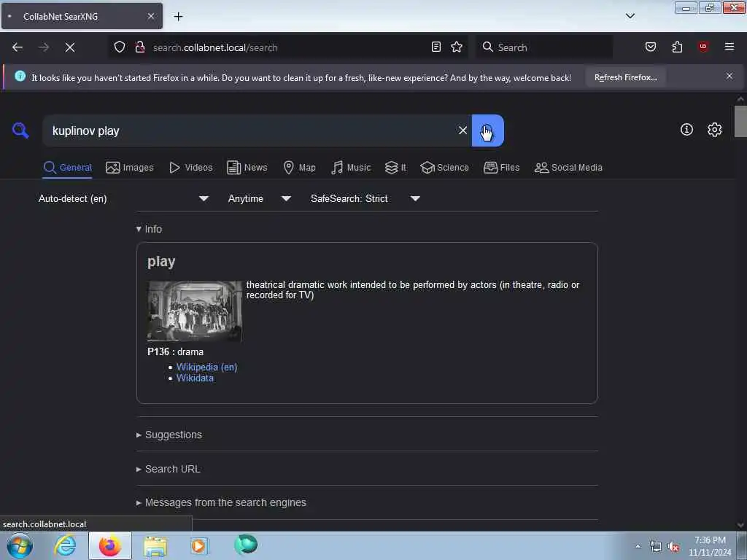Open the Windows Start menu
This screenshot has width=747, height=560.
click(20, 545)
